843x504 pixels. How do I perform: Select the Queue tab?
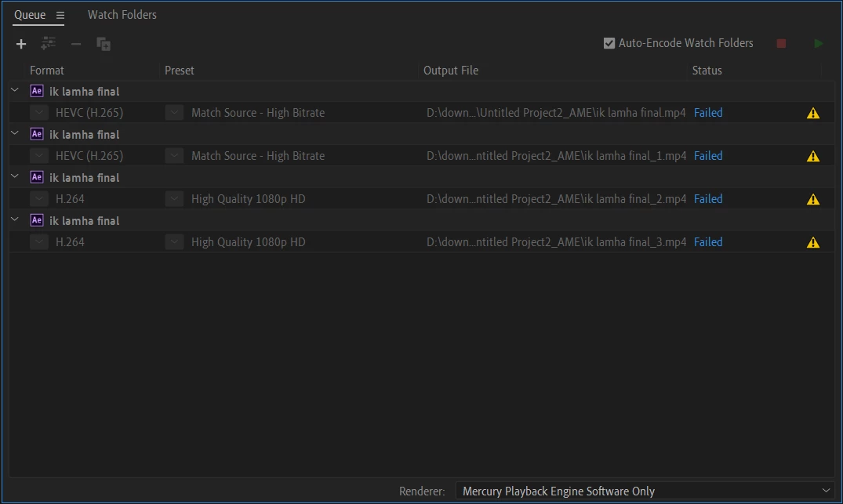point(30,15)
